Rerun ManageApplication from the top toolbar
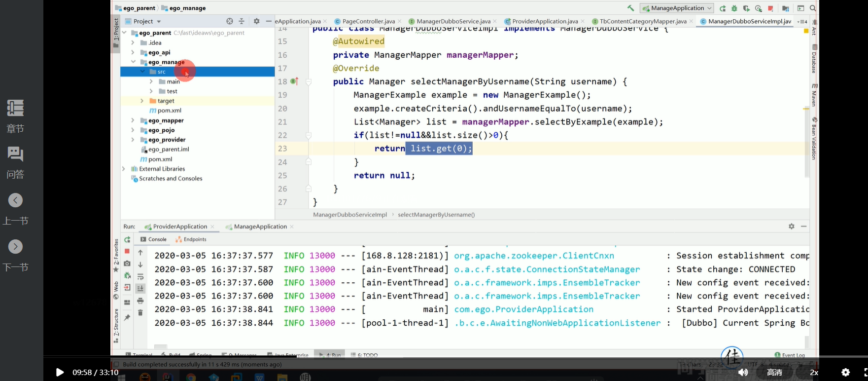 pos(723,8)
